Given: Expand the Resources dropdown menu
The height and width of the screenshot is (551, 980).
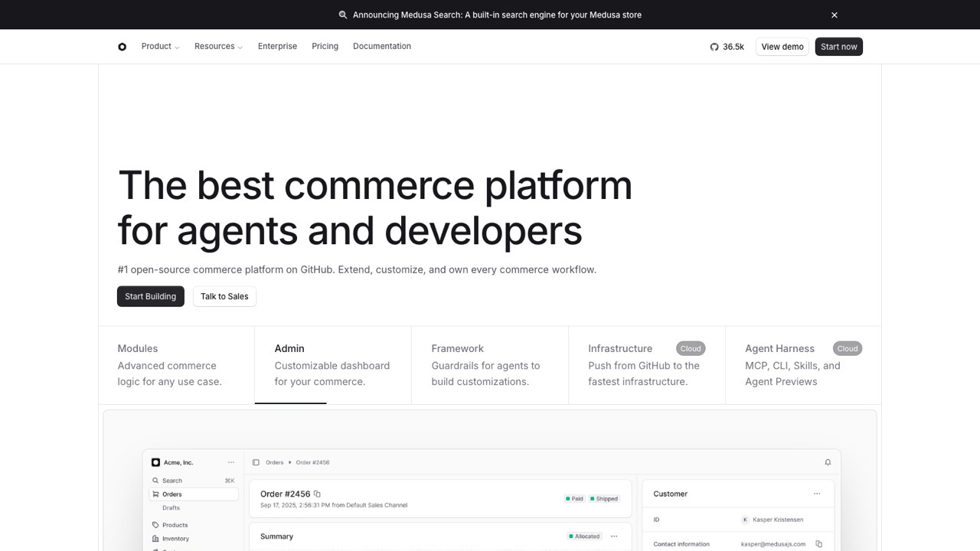Looking at the screenshot, I should [218, 47].
